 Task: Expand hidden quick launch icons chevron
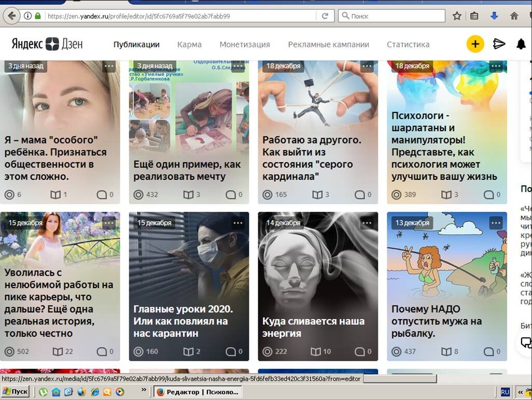[144, 390]
